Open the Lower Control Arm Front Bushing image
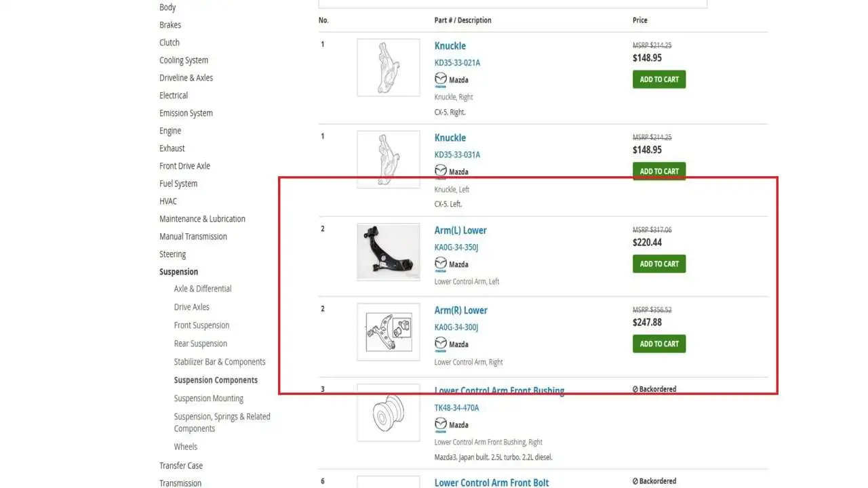The width and height of the screenshot is (868, 488). tap(389, 413)
